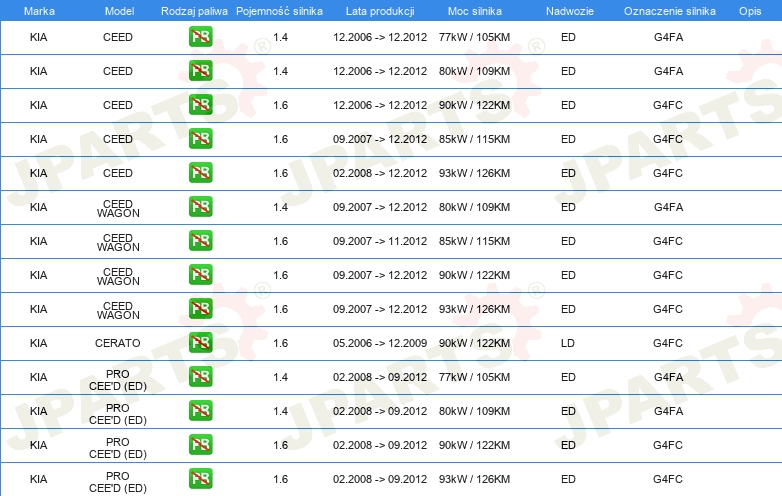Click the CERATO model name

[117, 343]
